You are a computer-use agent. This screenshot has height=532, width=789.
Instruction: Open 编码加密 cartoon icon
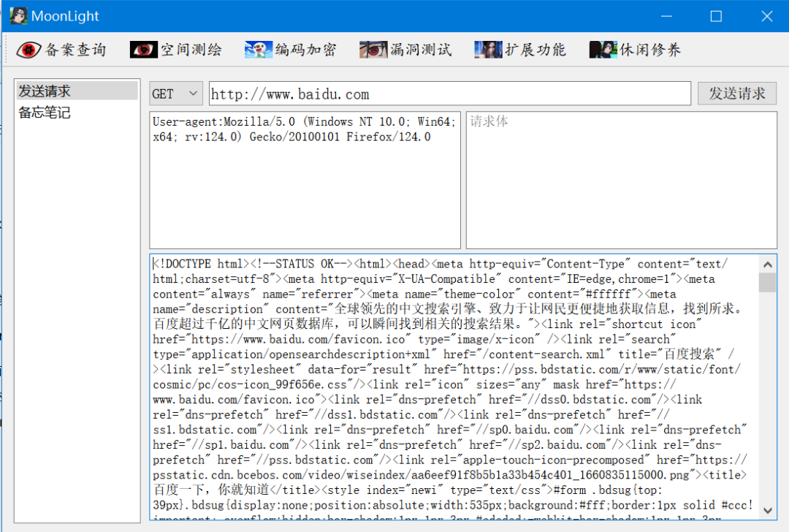click(259, 50)
